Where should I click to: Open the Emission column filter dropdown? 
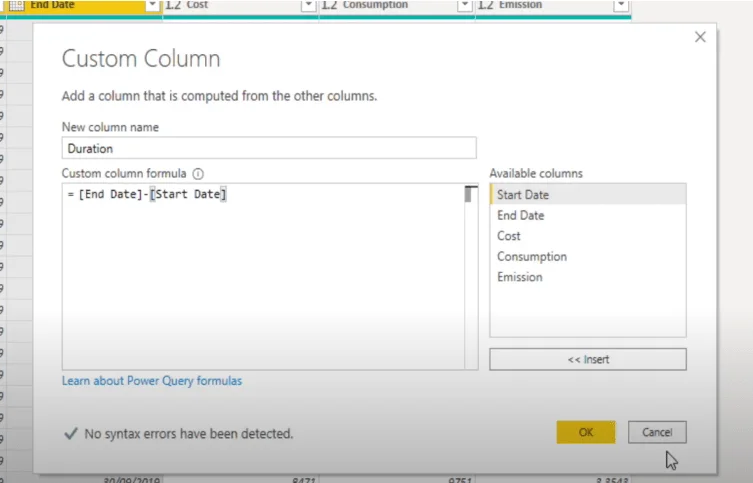pos(621,5)
